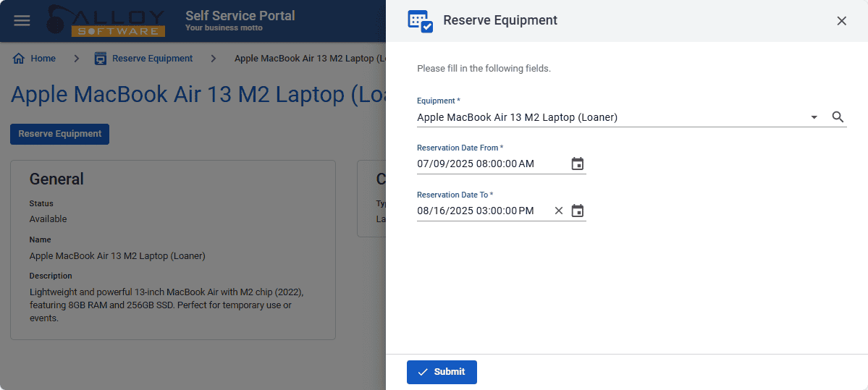The width and height of the screenshot is (868, 390).
Task: Click the Home icon in the breadcrumb
Action: coord(19,59)
